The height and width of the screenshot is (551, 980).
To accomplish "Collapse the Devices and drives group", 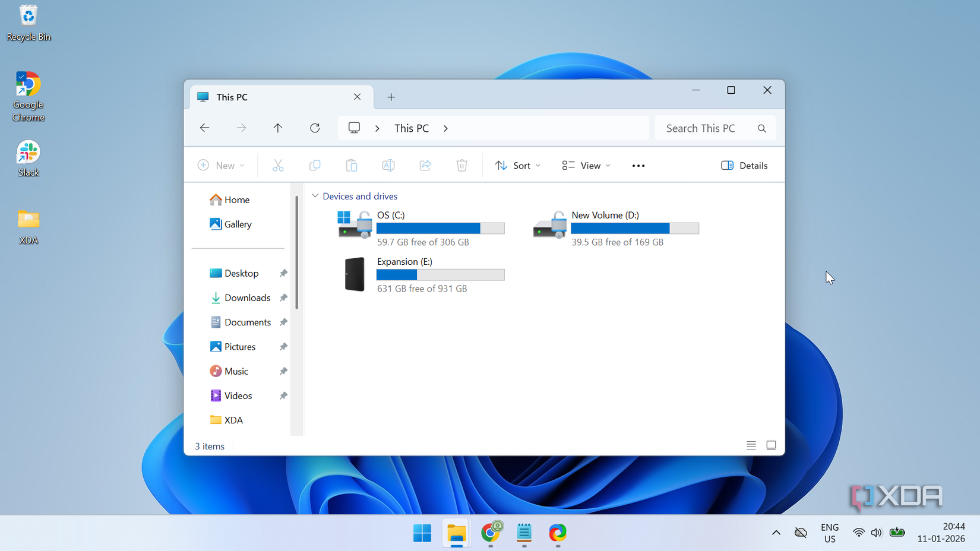I will tap(315, 196).
